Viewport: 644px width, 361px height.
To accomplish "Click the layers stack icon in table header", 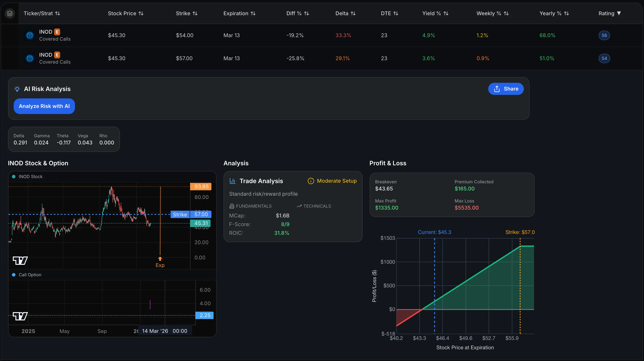I will click(10, 13).
